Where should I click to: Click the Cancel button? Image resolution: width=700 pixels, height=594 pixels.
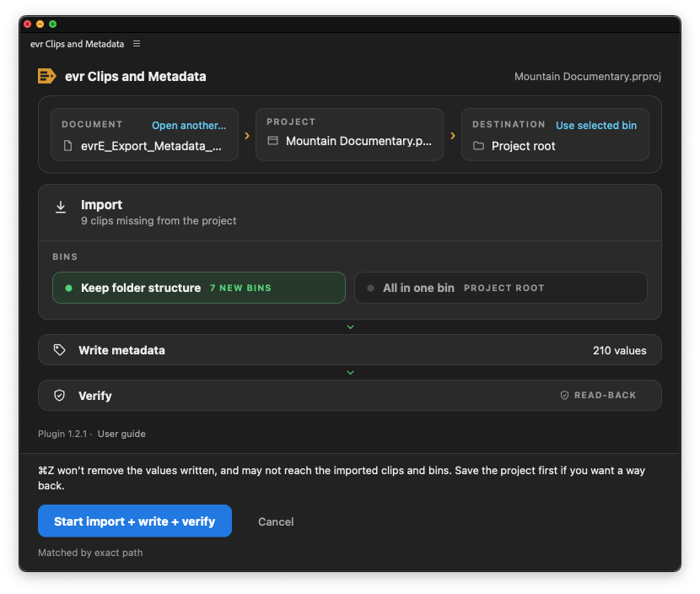(276, 521)
